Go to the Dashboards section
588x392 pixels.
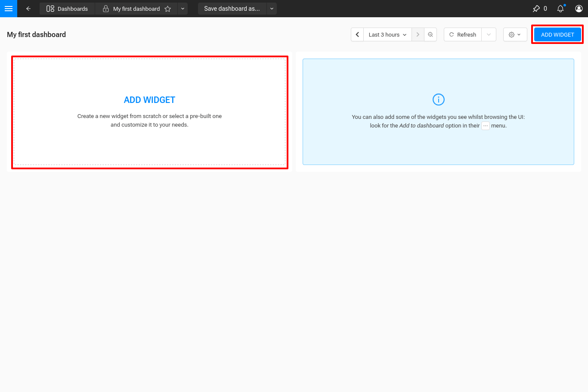pos(67,8)
